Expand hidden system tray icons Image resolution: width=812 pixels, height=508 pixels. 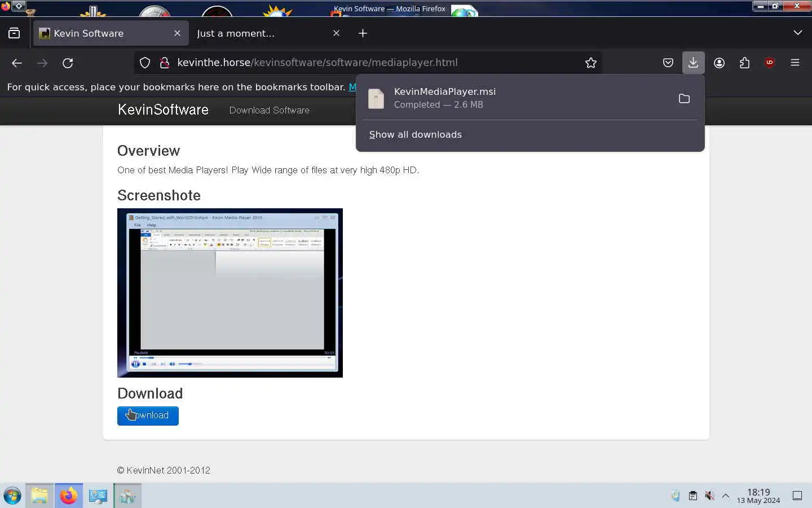point(726,496)
